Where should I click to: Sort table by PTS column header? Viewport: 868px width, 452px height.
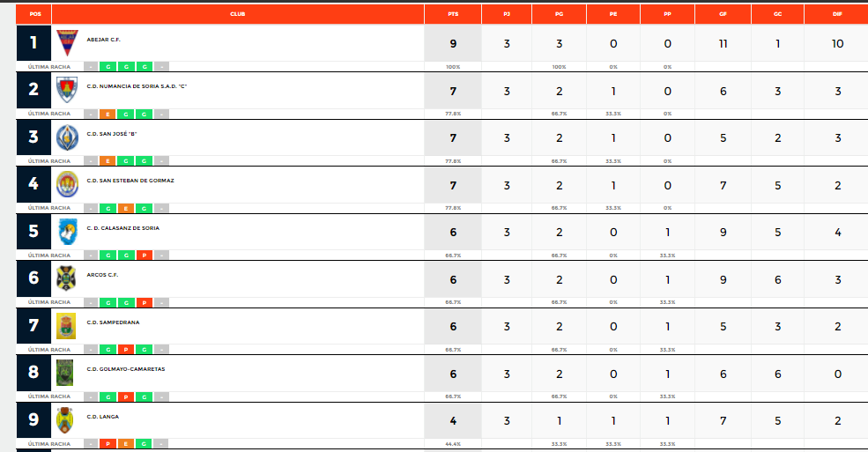click(453, 14)
